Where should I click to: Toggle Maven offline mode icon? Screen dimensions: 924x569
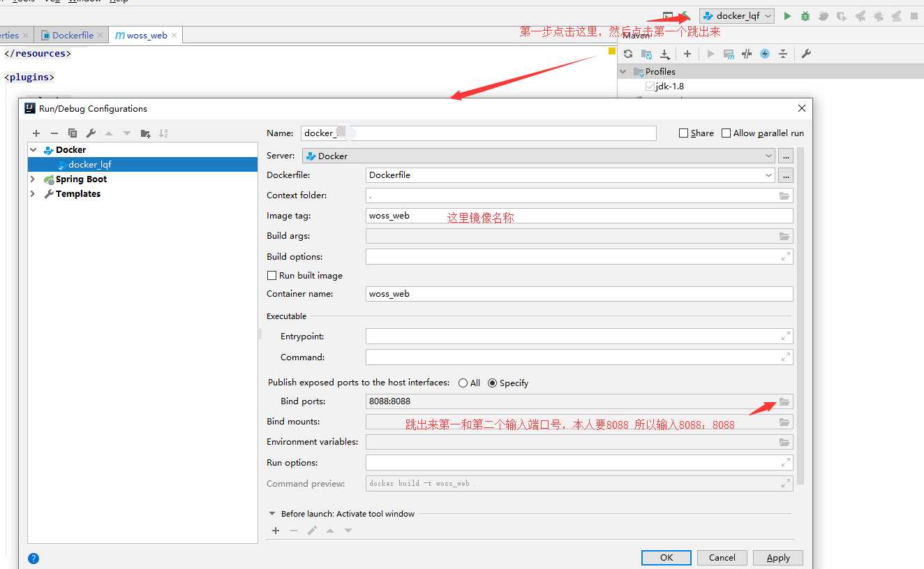click(x=747, y=54)
